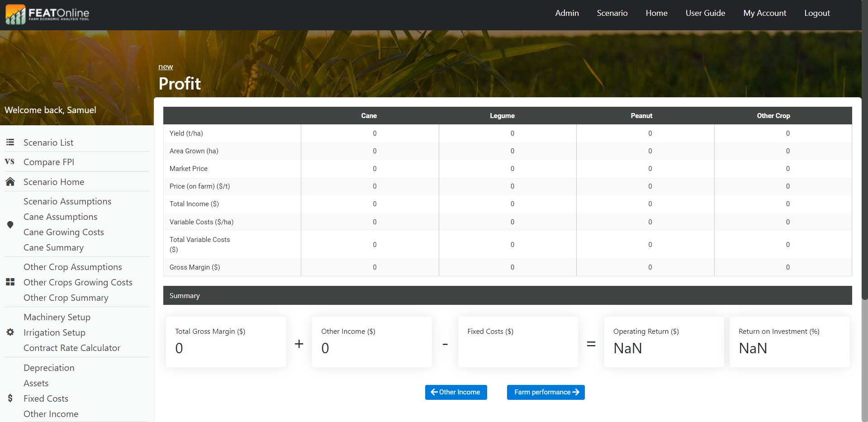Click the grid icon beside Other Crops

(x=10, y=282)
